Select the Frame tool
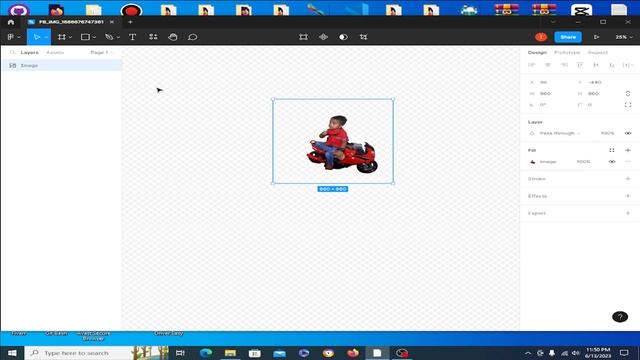This screenshot has height=360, width=640. (62, 37)
